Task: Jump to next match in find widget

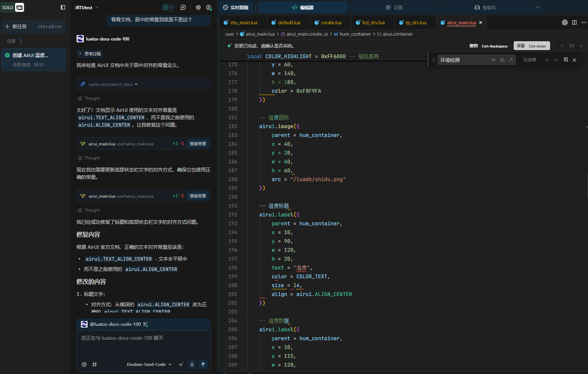Action: [x=556, y=60]
